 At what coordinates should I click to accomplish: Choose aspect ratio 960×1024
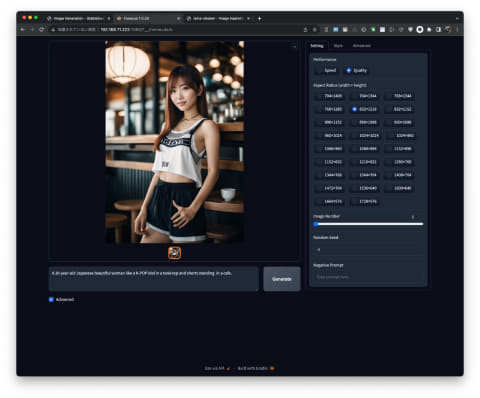coord(330,135)
